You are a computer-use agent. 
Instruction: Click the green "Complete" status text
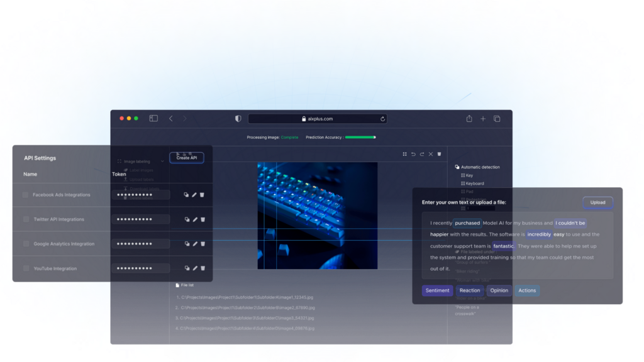pos(289,138)
